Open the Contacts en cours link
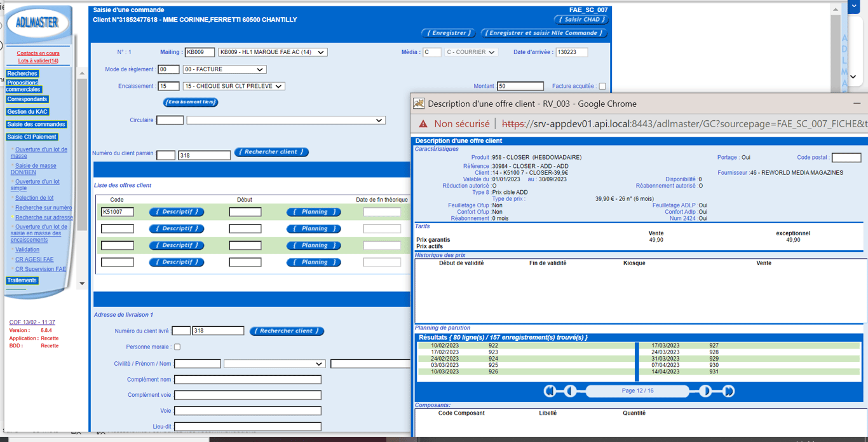The height and width of the screenshot is (442, 868). coord(38,53)
